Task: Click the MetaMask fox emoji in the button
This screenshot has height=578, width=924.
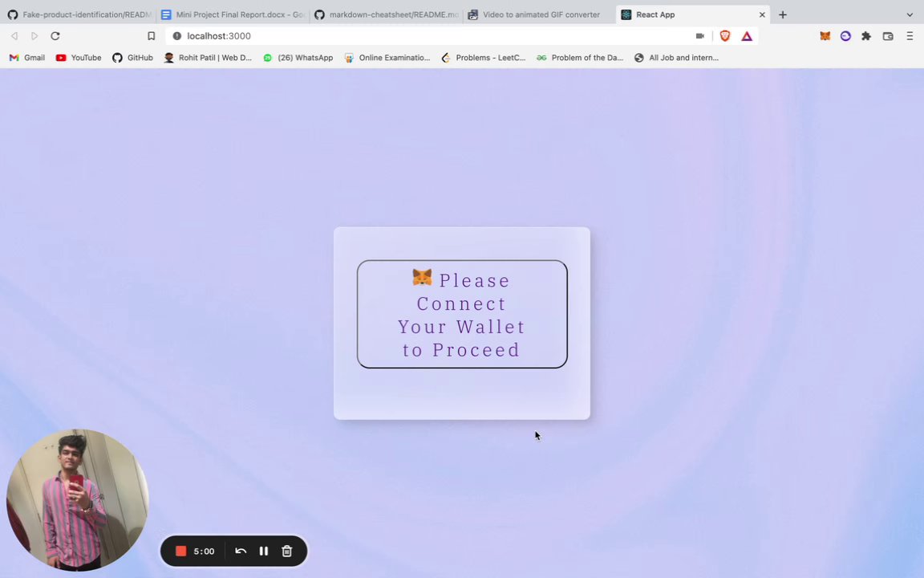Action: (422, 277)
